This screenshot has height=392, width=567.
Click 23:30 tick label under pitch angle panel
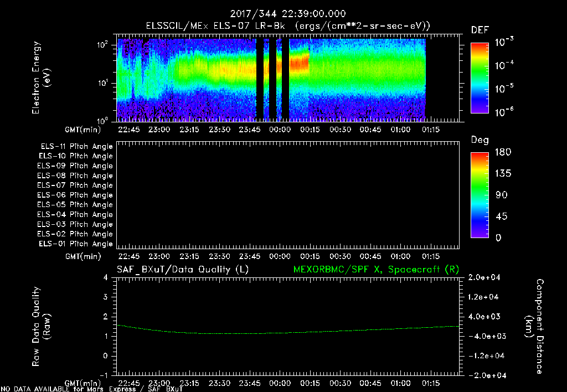(219, 256)
